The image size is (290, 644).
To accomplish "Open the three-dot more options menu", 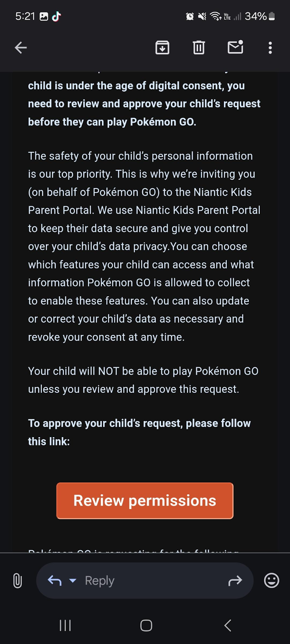I will pos(270,48).
